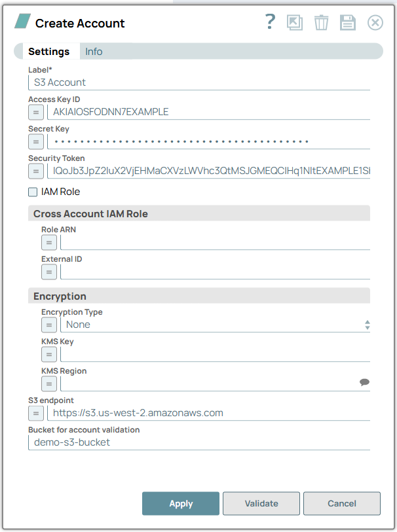Click the Validate button
The image size is (397, 532).
click(x=261, y=504)
